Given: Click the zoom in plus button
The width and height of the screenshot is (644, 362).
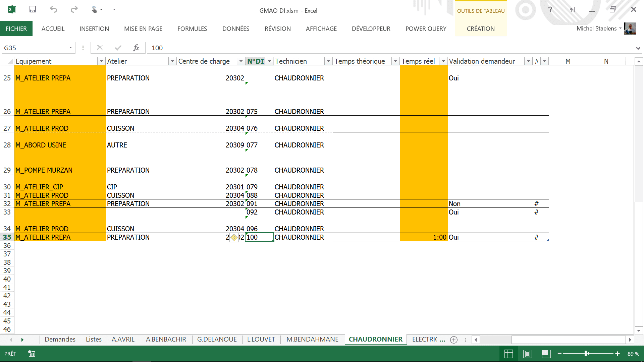Looking at the screenshot, I should [x=617, y=354].
